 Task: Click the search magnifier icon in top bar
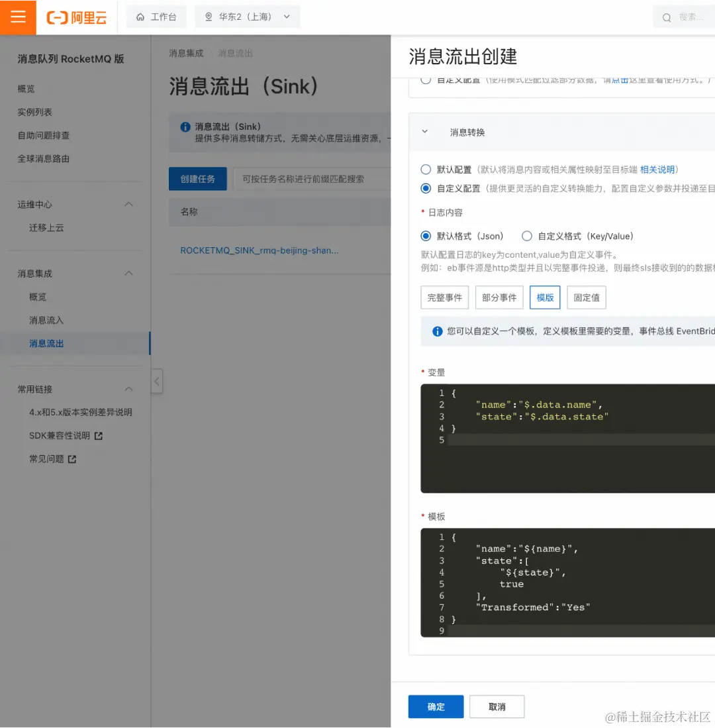tap(666, 17)
